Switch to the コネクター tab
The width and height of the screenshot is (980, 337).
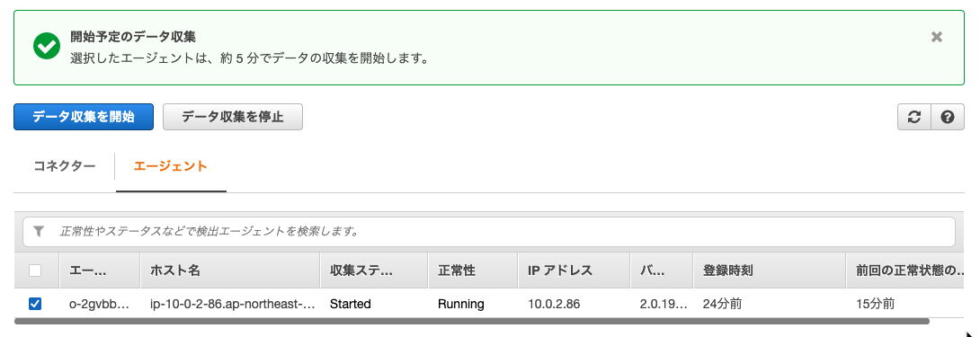click(x=65, y=166)
